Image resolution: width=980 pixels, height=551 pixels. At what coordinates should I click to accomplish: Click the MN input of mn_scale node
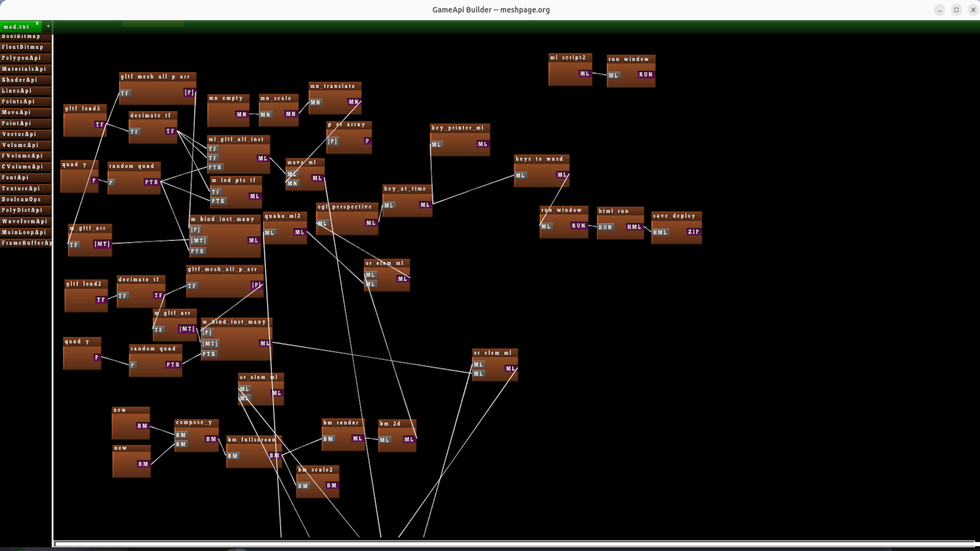265,114
